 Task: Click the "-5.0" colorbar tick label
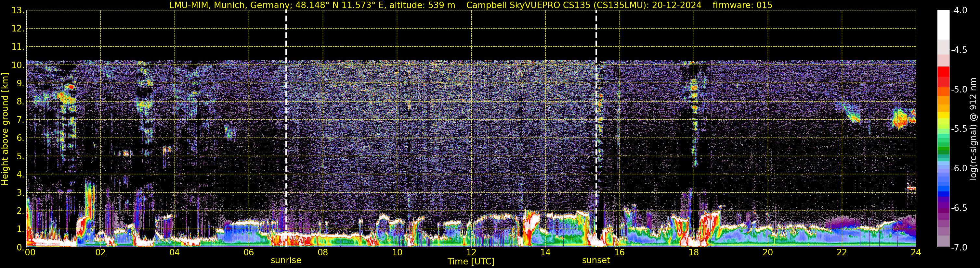(x=959, y=90)
